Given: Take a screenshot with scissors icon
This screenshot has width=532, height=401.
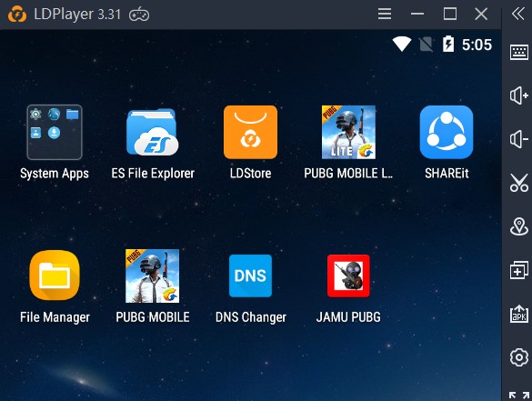Looking at the screenshot, I should [x=519, y=183].
